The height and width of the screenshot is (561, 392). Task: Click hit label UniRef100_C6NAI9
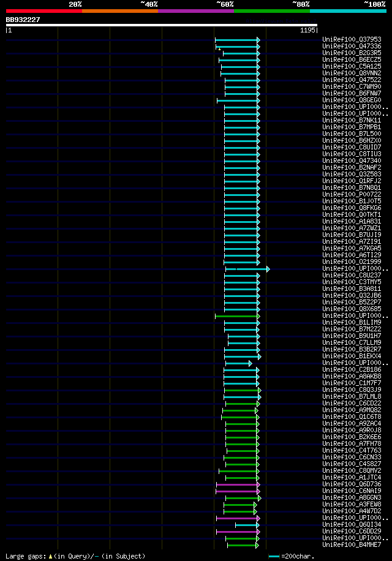pos(352,491)
